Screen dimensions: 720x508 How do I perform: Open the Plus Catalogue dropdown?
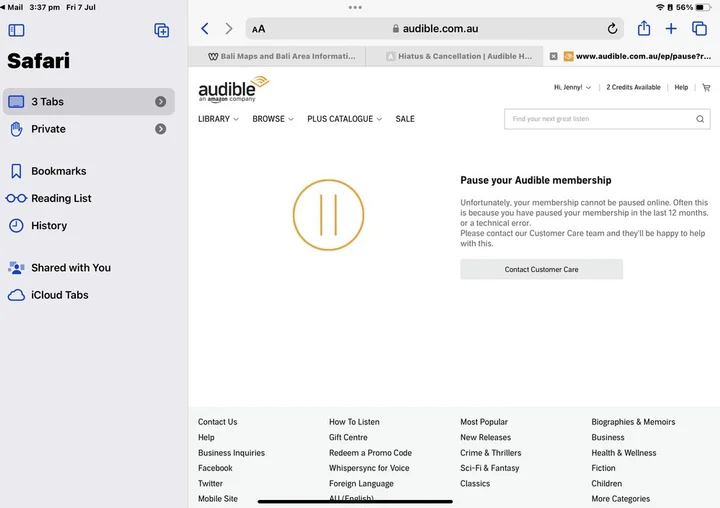[x=345, y=119]
